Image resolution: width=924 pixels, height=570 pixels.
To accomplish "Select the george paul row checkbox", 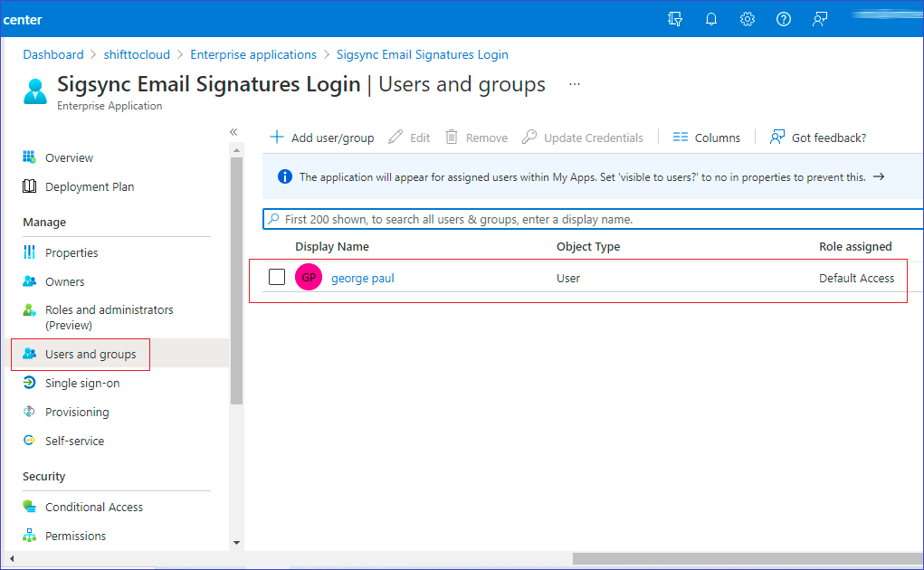I will (x=277, y=277).
